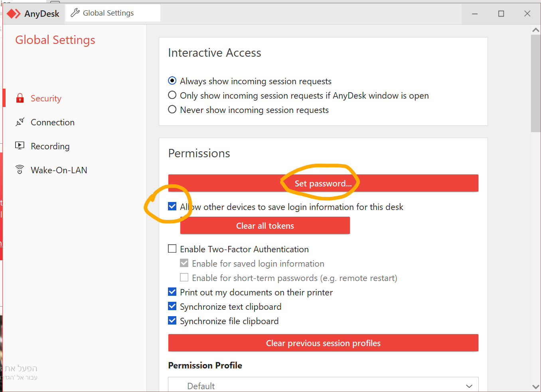Uncheck Synchronize file clipboard
Image resolution: width=541 pixels, height=392 pixels.
click(x=172, y=321)
